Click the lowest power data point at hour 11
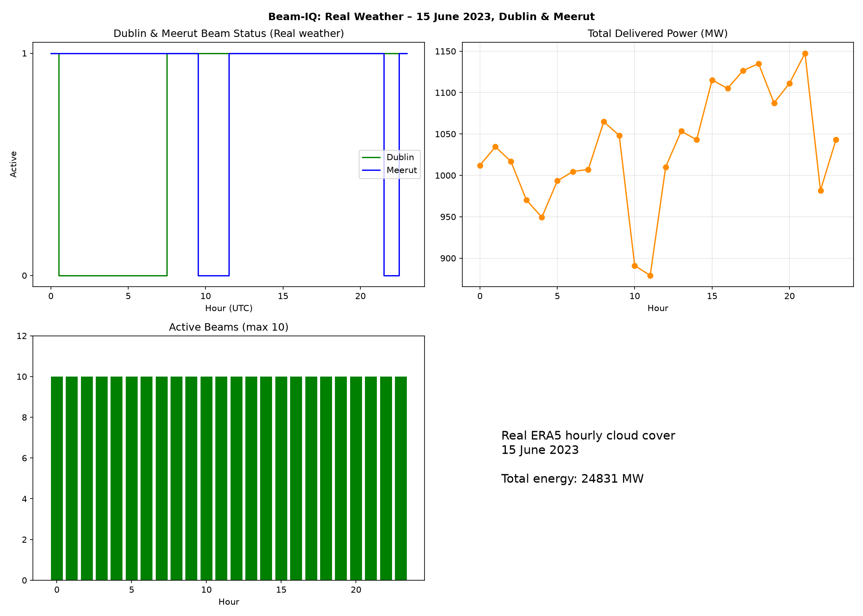This screenshot has height=616, width=863. (x=650, y=276)
